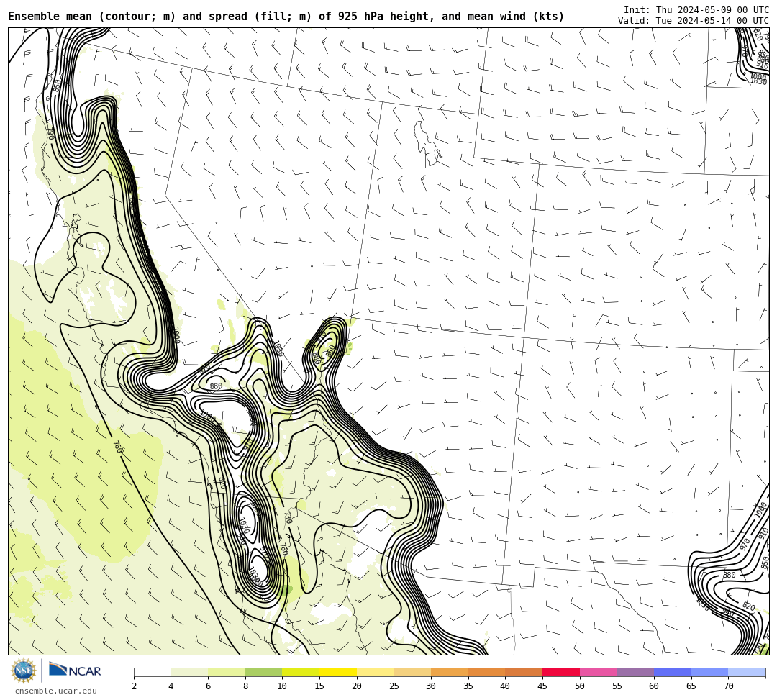Click the 1030 contour label in top-right corner

pyautogui.click(x=759, y=81)
